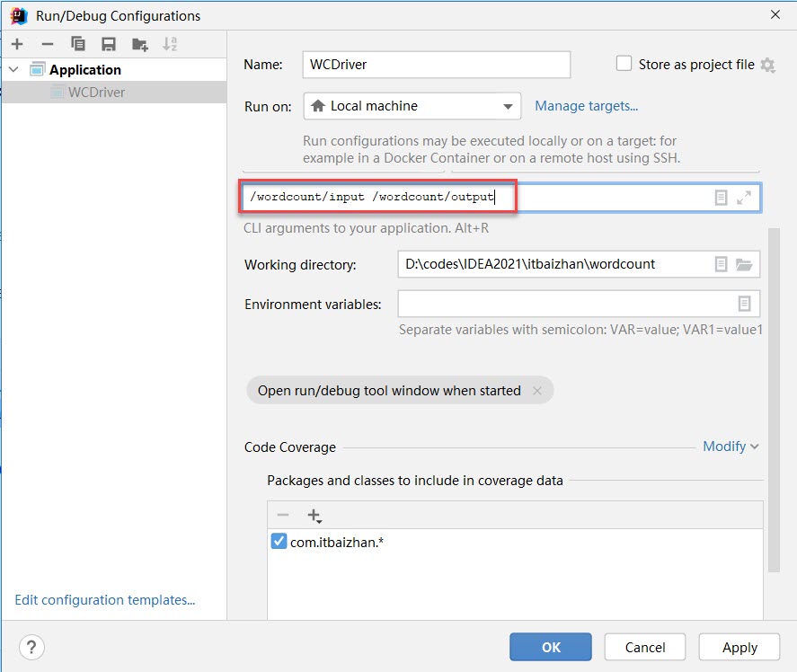
Task: Close the Run/Debug Configurations dialog
Action: (775, 14)
